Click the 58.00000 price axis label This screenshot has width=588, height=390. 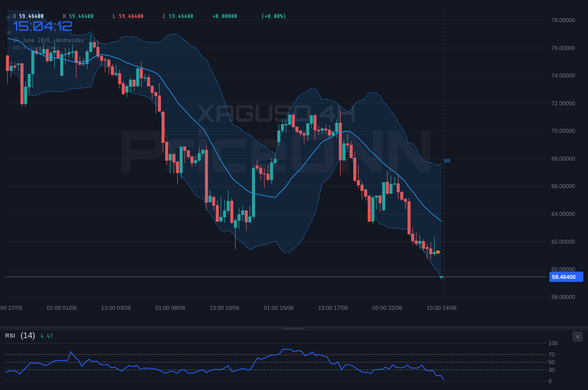click(x=563, y=297)
